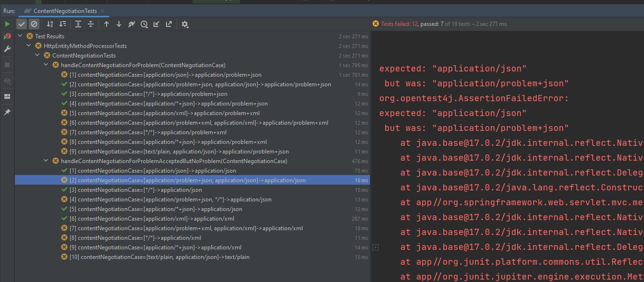Expand the folded stack trace frames plus icon
Image resolution: width=644 pixels, height=282 pixels.
coord(376,247)
